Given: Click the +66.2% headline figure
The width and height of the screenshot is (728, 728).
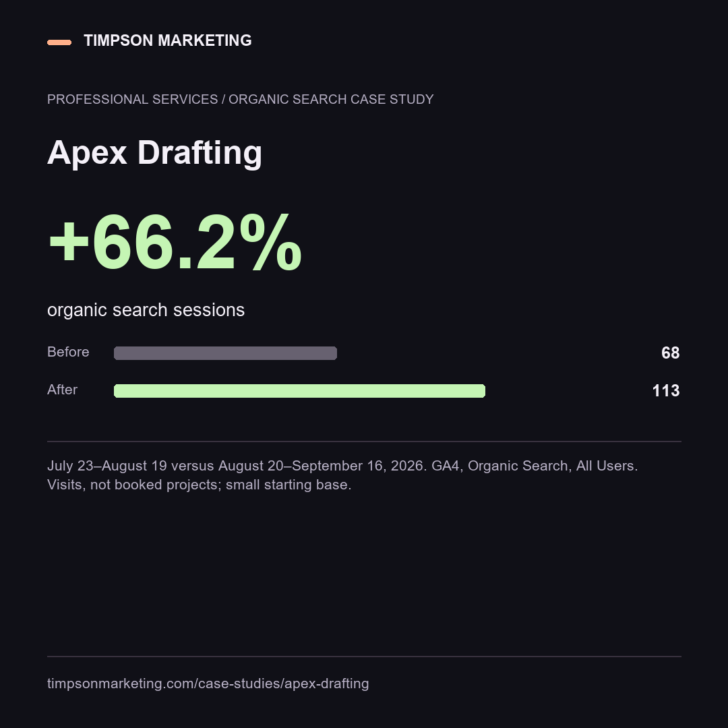Looking at the screenshot, I should click(175, 242).
